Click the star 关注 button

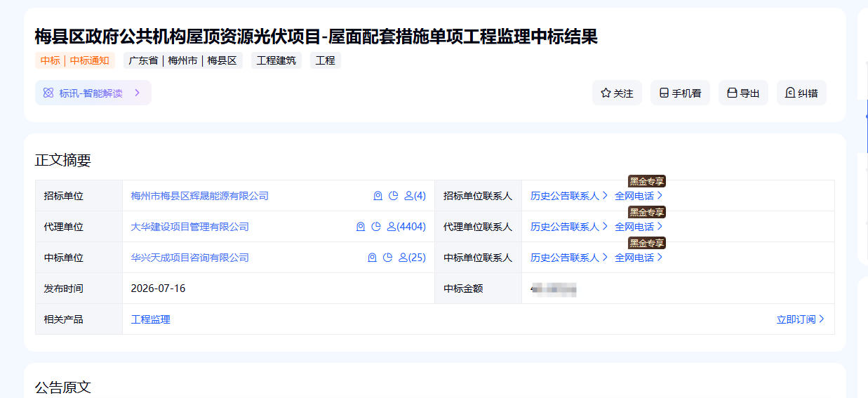pyautogui.click(x=617, y=93)
